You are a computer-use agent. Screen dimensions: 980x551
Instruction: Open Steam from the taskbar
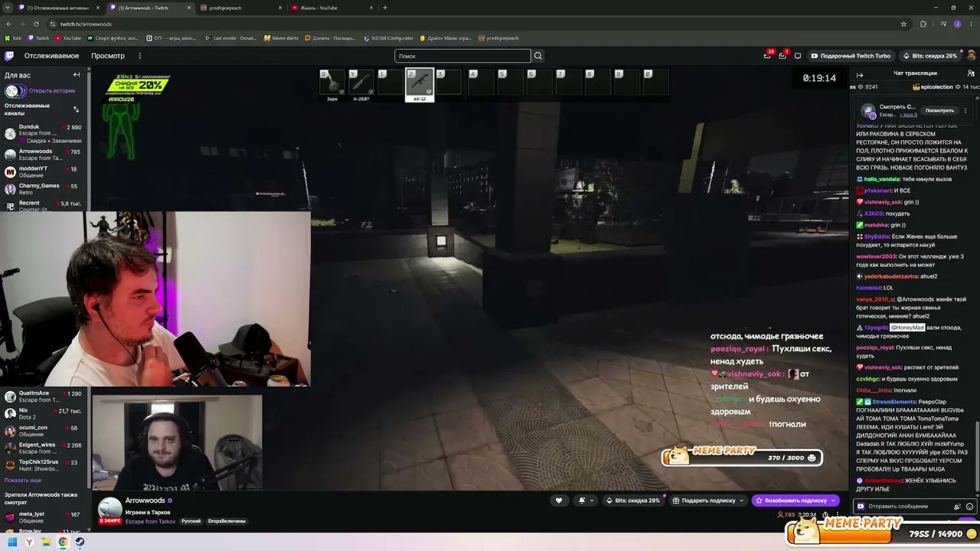80,543
